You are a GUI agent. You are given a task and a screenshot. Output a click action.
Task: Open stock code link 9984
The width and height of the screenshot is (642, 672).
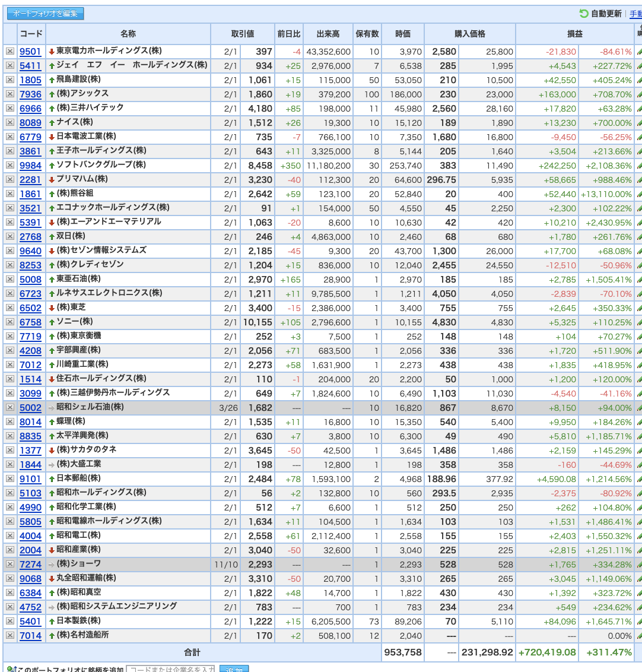(x=30, y=166)
